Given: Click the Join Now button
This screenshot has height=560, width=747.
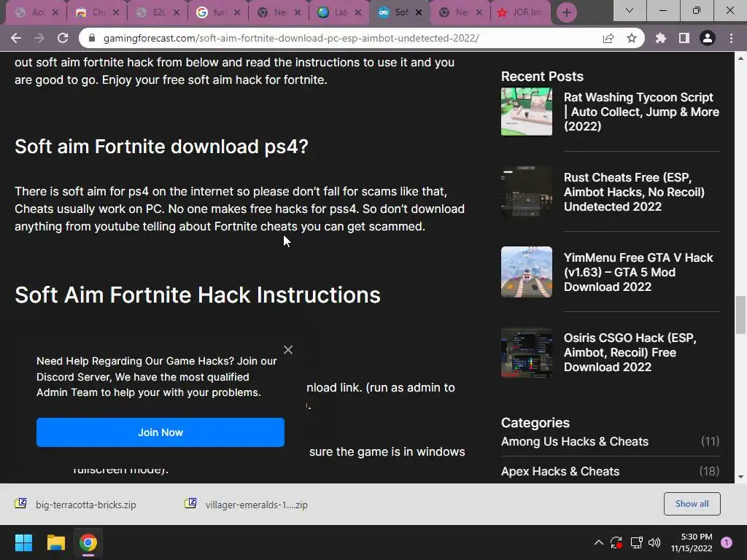Looking at the screenshot, I should point(160,432).
